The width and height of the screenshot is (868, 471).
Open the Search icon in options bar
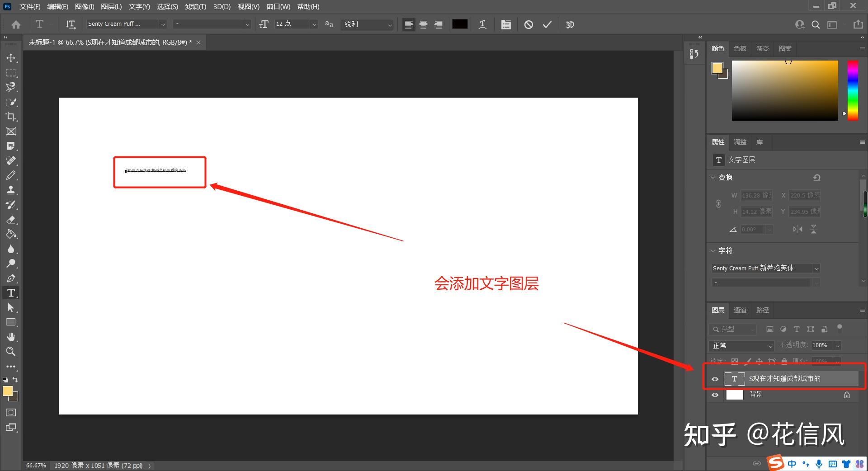816,24
